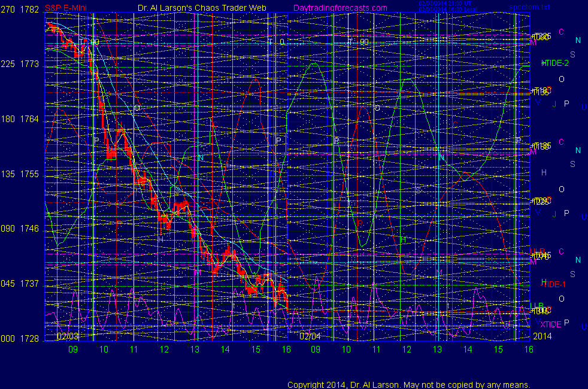
Task: Click the "09" hour label below "02/03"
Action: click(x=72, y=350)
